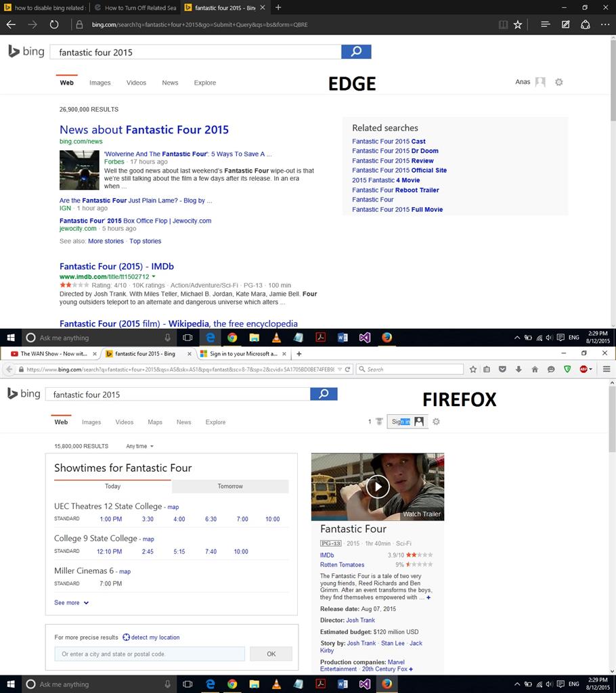Open Bing settings gear in Edge page
Screen dimensions: 616x693
[x=559, y=82]
